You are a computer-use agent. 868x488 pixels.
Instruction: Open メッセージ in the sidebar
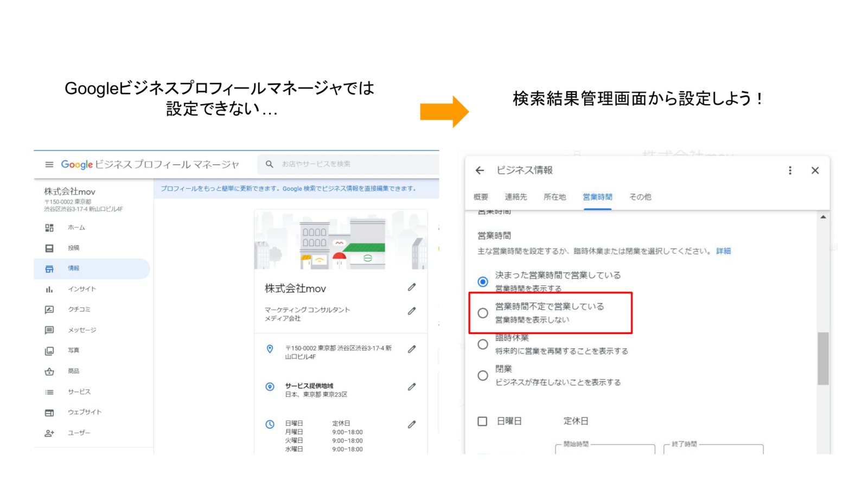[x=82, y=330]
